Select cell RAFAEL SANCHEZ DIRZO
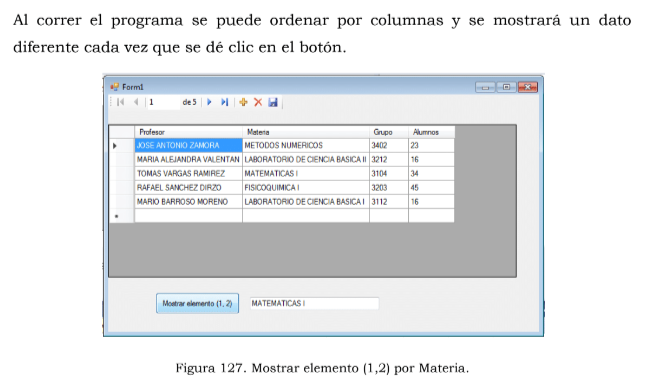This screenshot has width=656, height=381. tap(188, 188)
